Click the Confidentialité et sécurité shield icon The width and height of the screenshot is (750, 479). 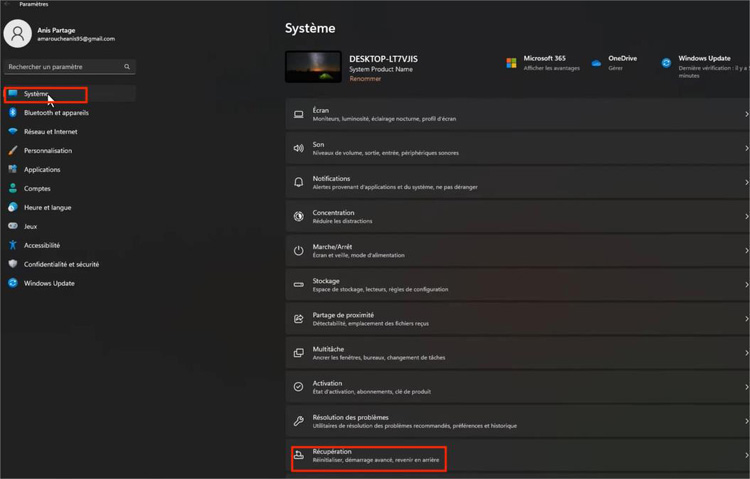[13, 264]
